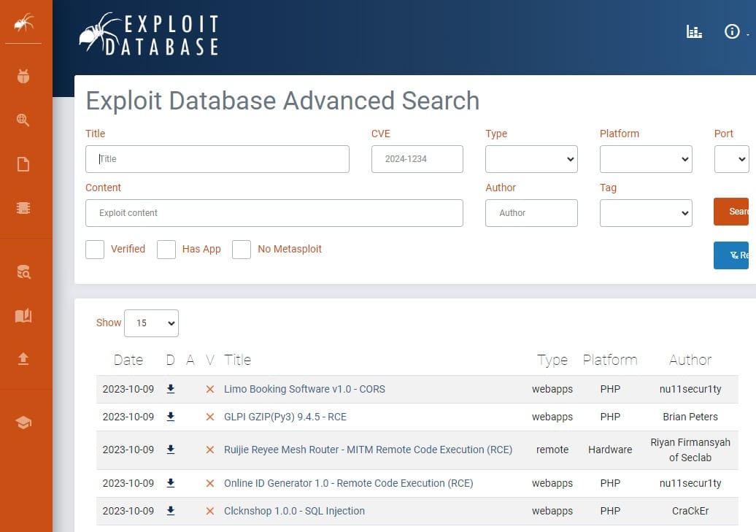Focus the Title search input field
756x532 pixels.
coord(217,159)
